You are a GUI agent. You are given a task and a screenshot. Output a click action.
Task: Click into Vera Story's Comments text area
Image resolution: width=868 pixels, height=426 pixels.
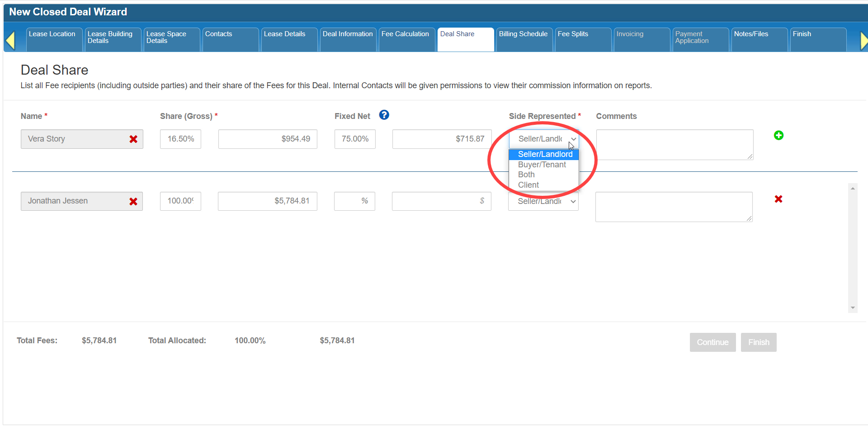674,145
